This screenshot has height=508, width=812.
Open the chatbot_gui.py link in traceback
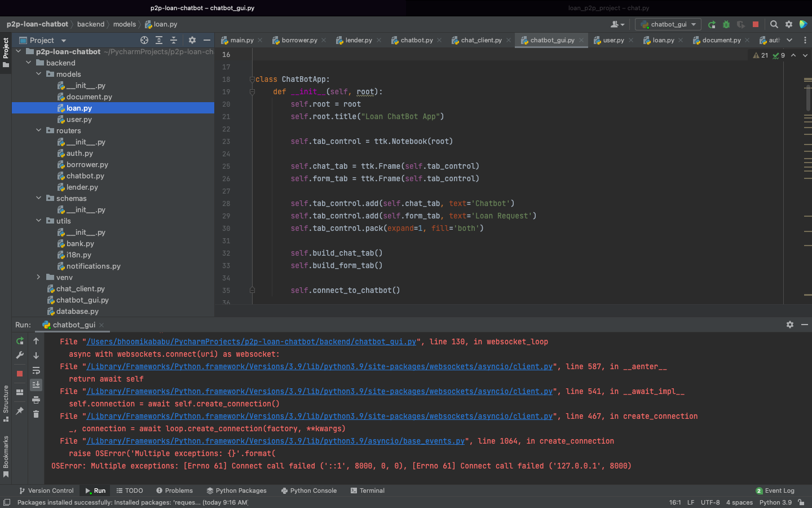pos(251,341)
